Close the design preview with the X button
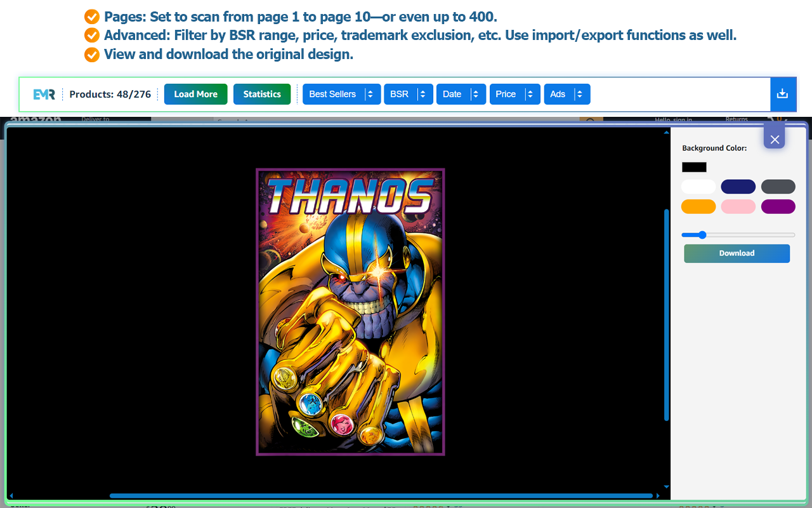This screenshot has width=812, height=508. 775,138
